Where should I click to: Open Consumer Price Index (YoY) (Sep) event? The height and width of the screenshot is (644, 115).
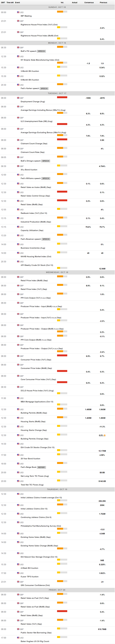point(36,360)
